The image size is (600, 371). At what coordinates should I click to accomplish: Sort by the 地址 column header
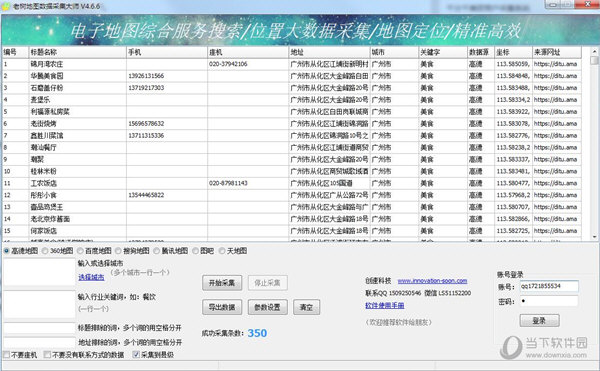(x=329, y=52)
